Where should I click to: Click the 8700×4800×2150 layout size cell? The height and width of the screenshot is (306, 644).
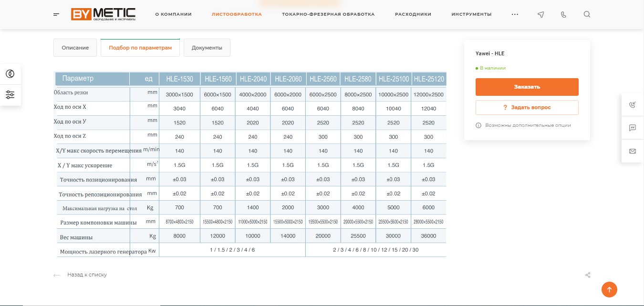(179, 222)
